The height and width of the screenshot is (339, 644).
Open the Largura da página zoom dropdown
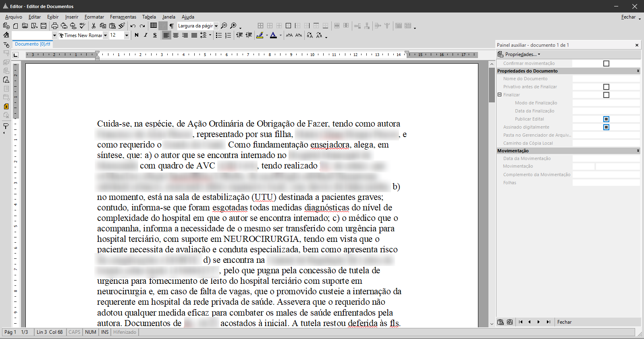coord(216,26)
